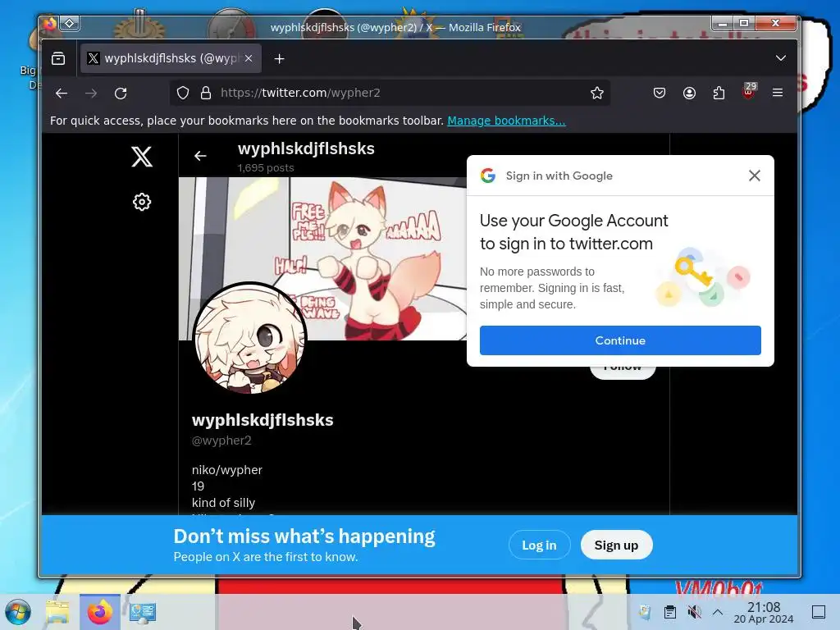Click the Sign up button in banner

[616, 545]
